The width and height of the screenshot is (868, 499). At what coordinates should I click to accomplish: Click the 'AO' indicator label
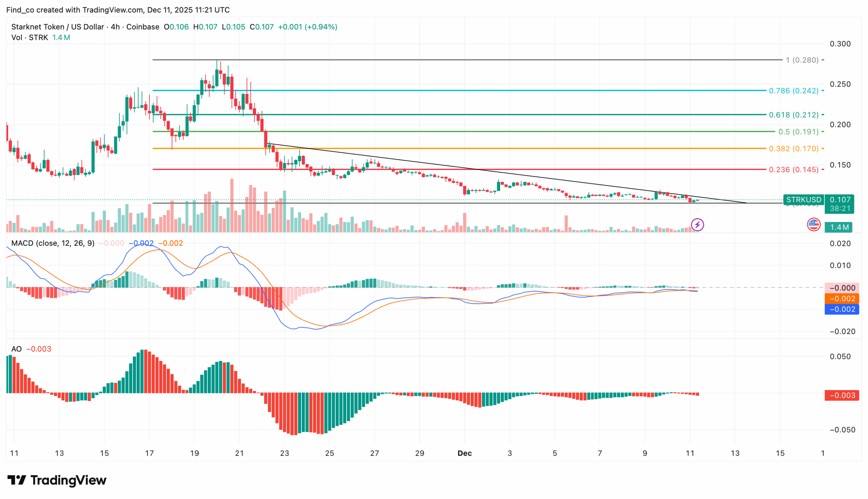tap(17, 349)
